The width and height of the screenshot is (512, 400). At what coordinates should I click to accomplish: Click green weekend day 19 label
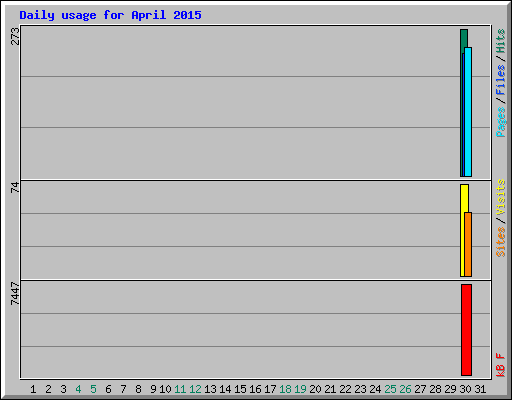point(300,389)
